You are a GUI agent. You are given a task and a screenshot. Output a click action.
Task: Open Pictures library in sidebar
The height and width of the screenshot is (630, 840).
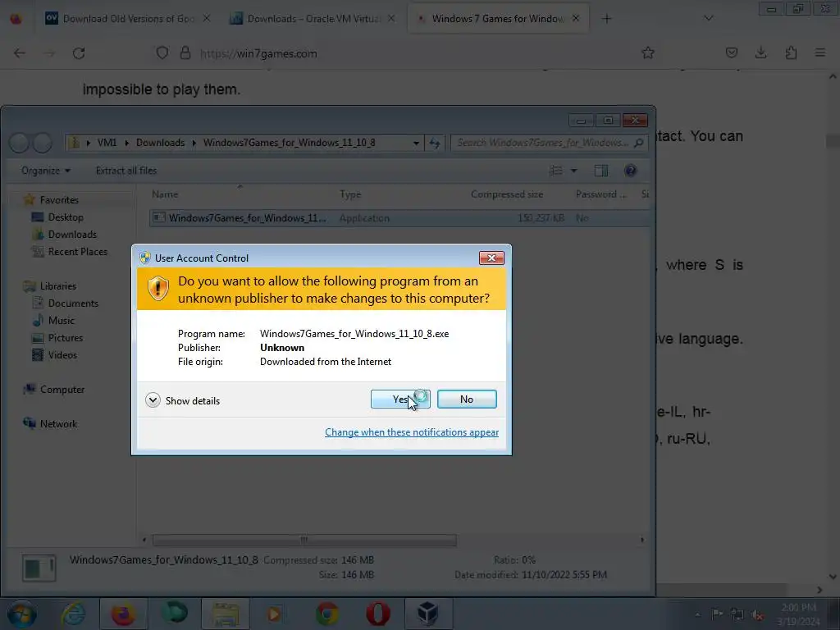coord(66,337)
